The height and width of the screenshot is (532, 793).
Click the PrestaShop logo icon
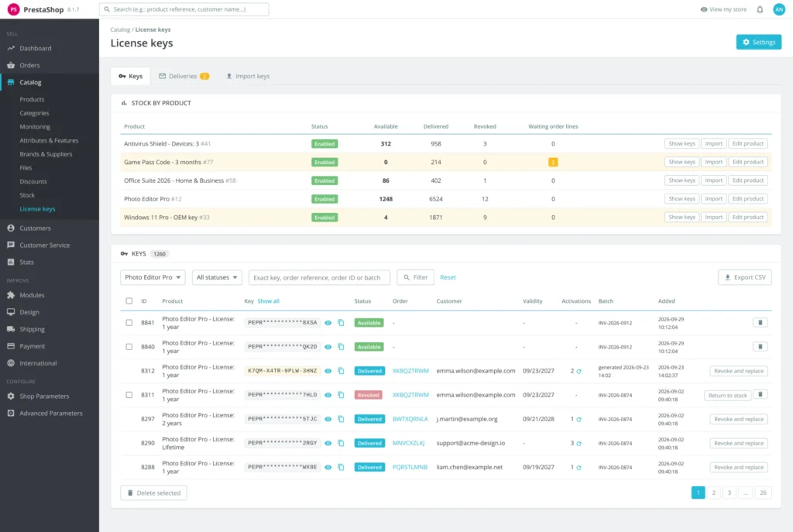pos(14,9)
